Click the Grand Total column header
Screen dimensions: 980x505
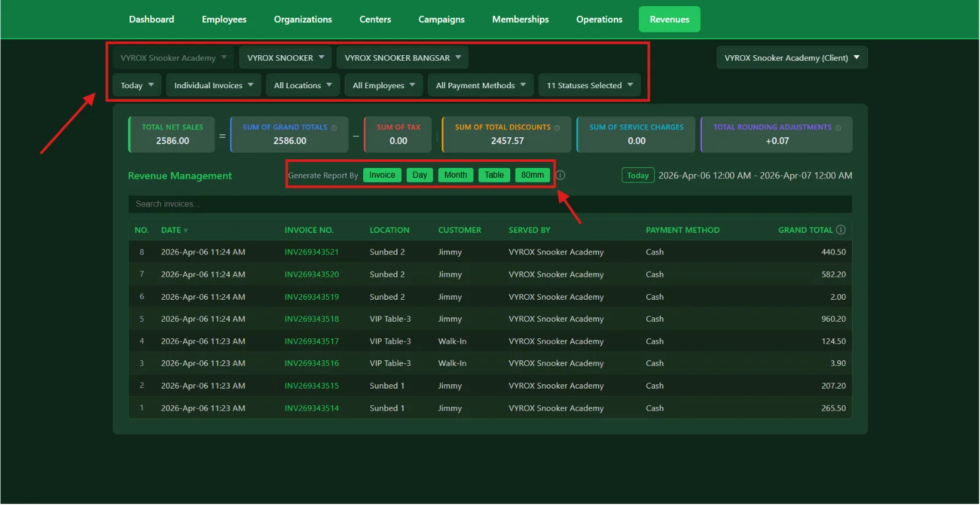tap(805, 230)
